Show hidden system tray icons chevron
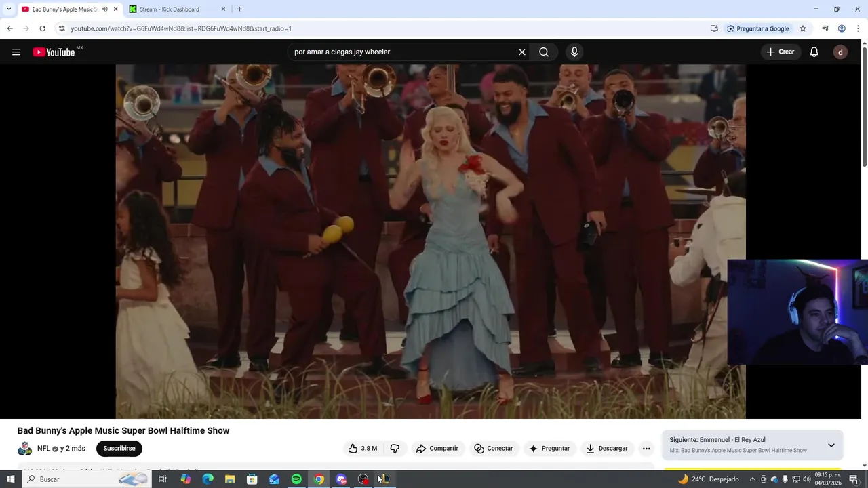Viewport: 868px width, 488px height. 752,479
